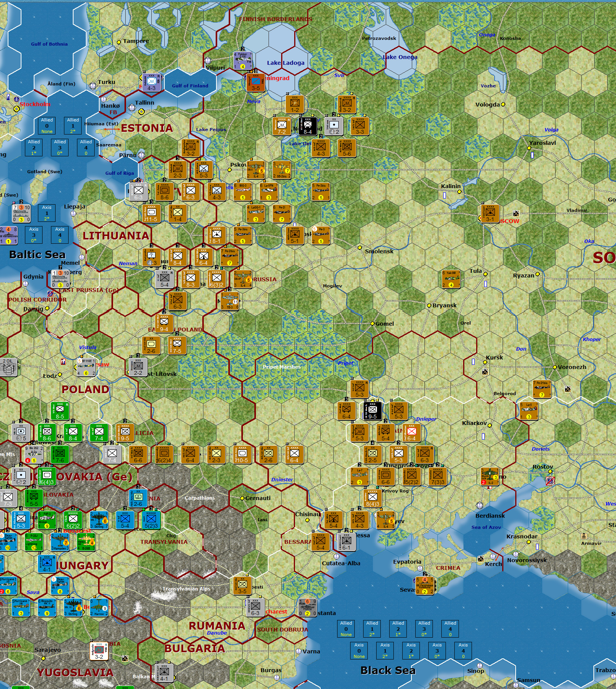This screenshot has width=616, height=689.
Task: Click the port anchor icon at Berdiansk
Action: click(x=480, y=505)
